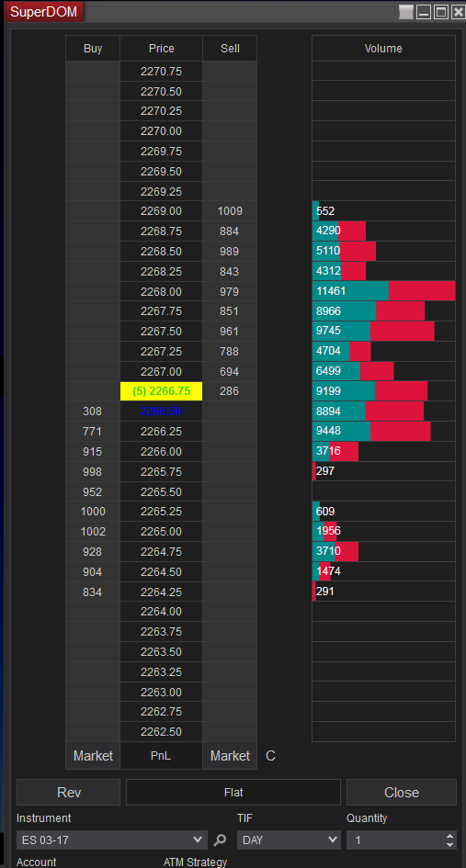466x868 pixels.
Task: Click the SuperDOM title tab
Action: pyautogui.click(x=44, y=12)
